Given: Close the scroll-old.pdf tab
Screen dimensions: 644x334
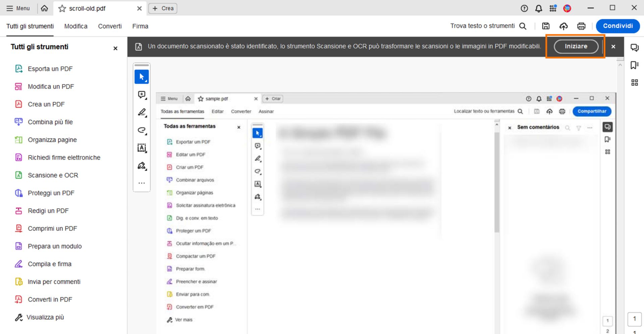Looking at the screenshot, I should (139, 8).
